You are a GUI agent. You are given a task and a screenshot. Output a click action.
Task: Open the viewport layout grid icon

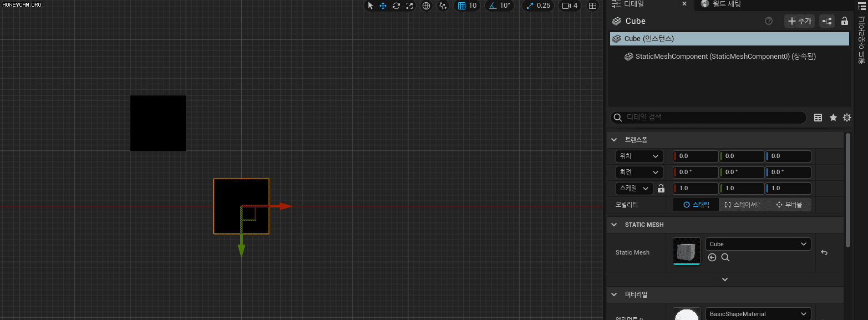click(x=592, y=6)
